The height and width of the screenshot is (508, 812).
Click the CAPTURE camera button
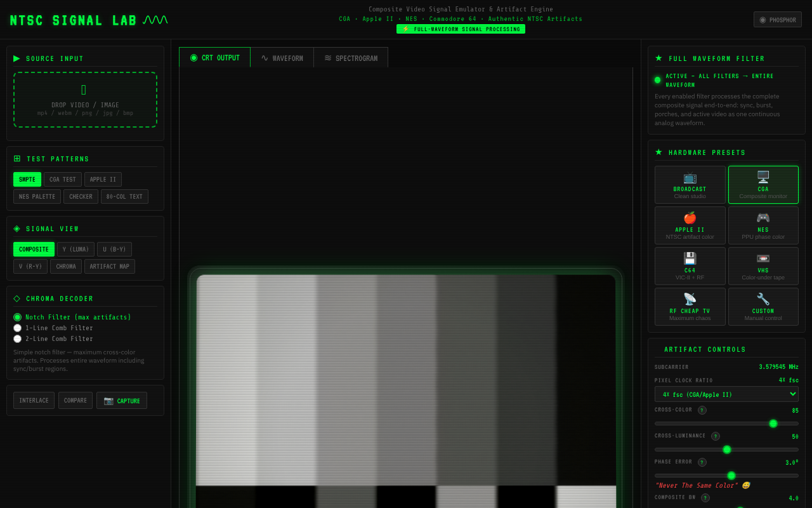[121, 400]
